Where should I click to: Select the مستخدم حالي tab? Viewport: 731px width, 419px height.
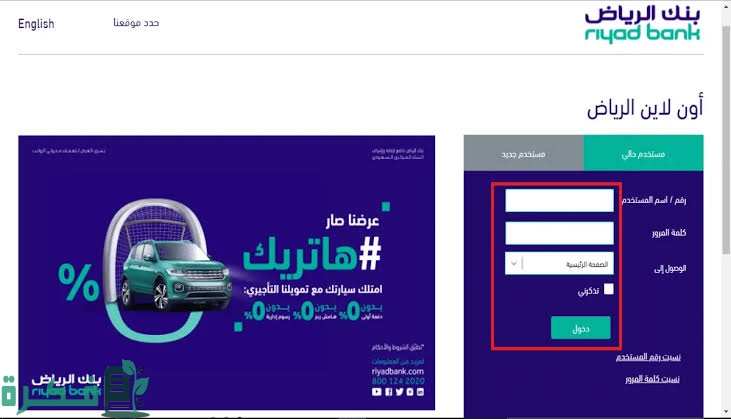point(643,153)
